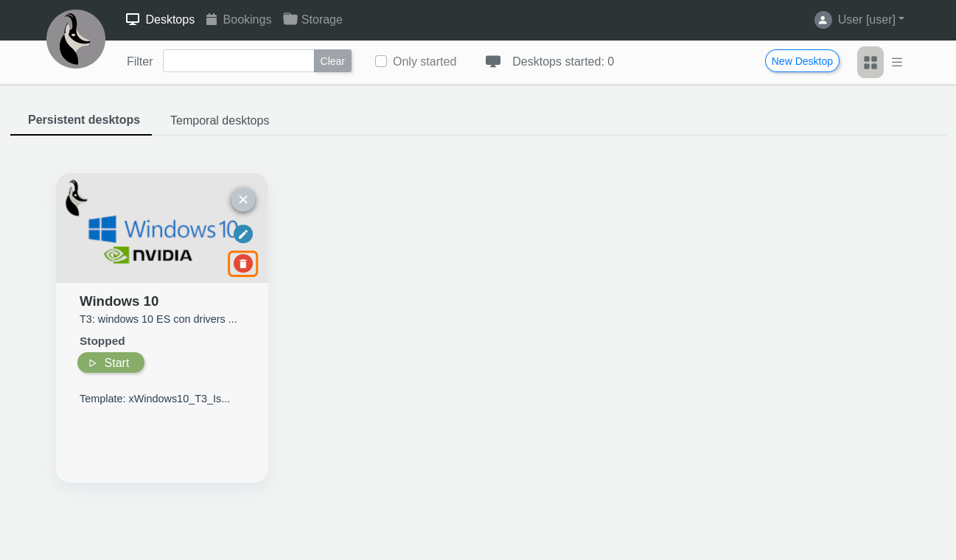The width and height of the screenshot is (956, 560).
Task: Open the Storage section
Action: coord(313,19)
